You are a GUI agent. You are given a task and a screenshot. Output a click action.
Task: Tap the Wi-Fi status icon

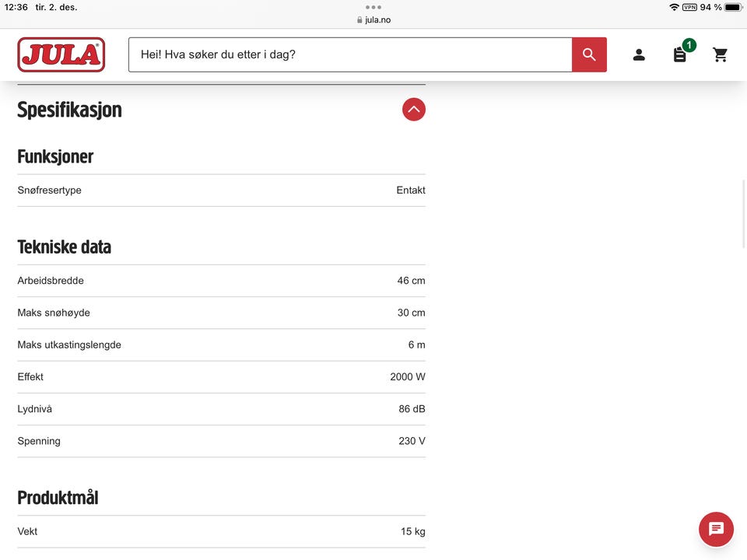(x=674, y=7)
